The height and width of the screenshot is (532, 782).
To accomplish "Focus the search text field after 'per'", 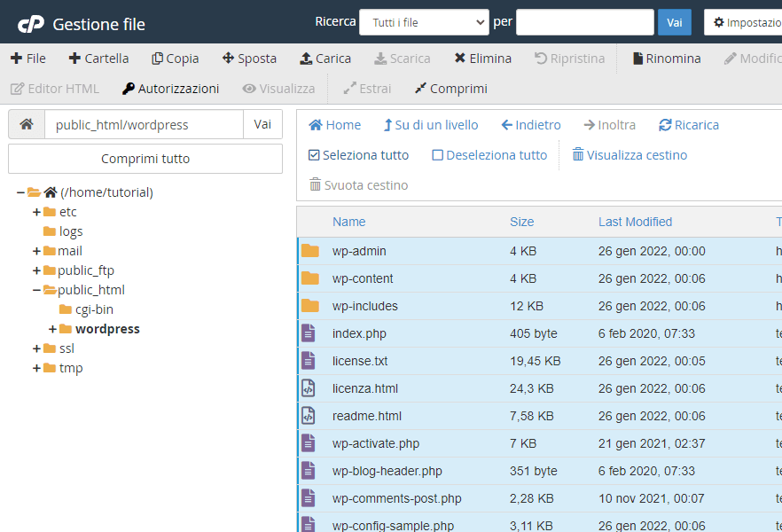I will [585, 22].
